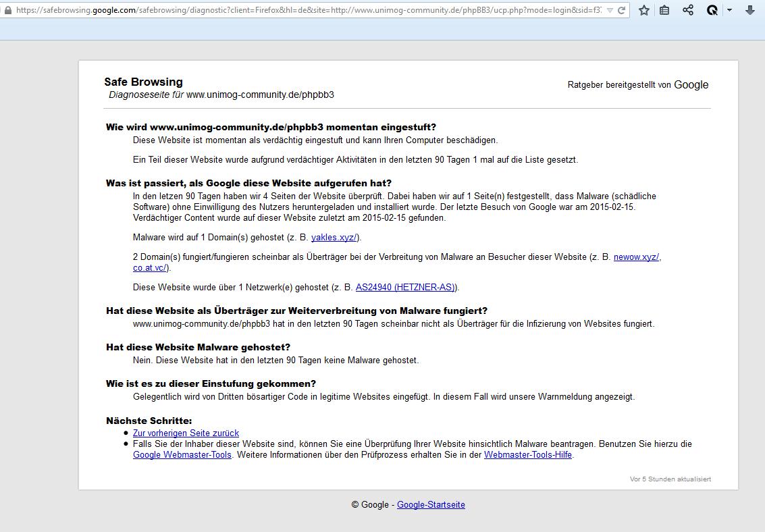Open the extension button's dropdown arrow

click(x=729, y=10)
